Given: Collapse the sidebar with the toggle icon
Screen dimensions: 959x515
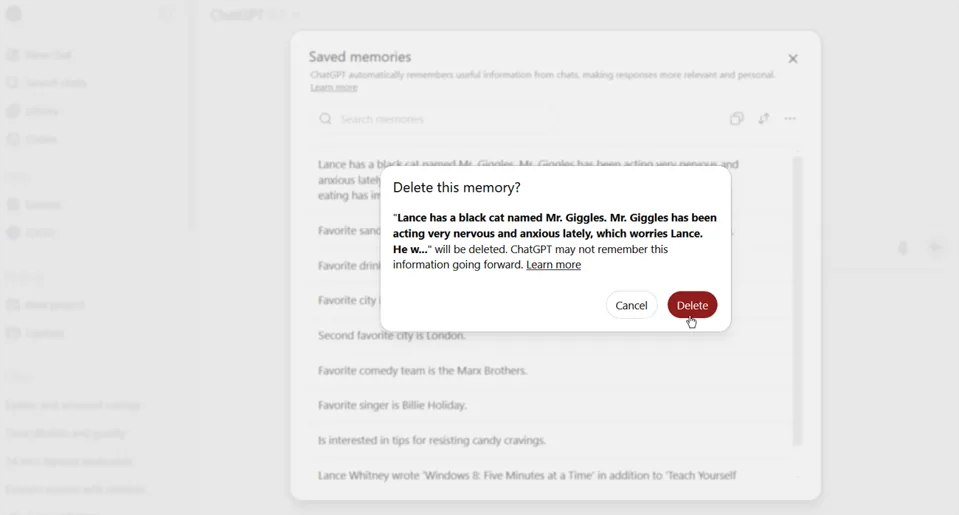Looking at the screenshot, I should tap(167, 15).
